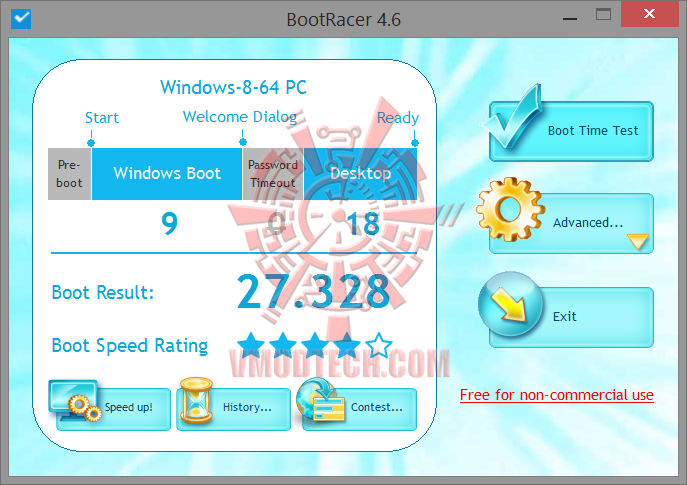Click the golden gear icon

click(510, 209)
